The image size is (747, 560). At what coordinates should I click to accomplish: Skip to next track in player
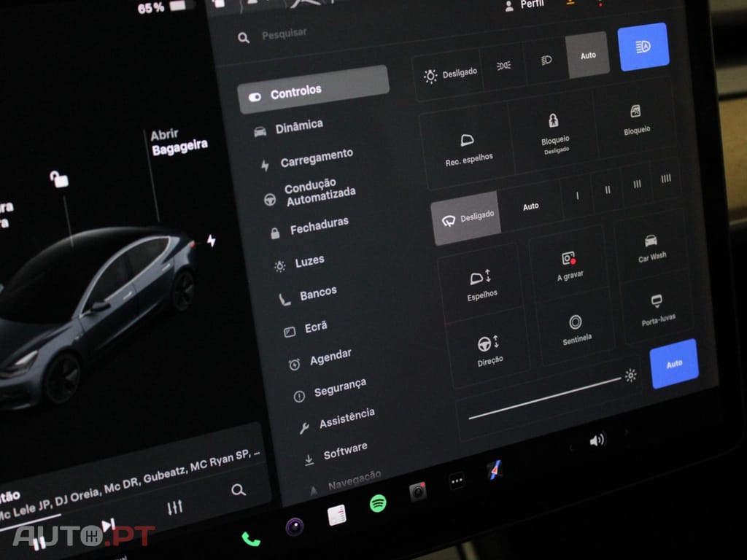(x=108, y=526)
